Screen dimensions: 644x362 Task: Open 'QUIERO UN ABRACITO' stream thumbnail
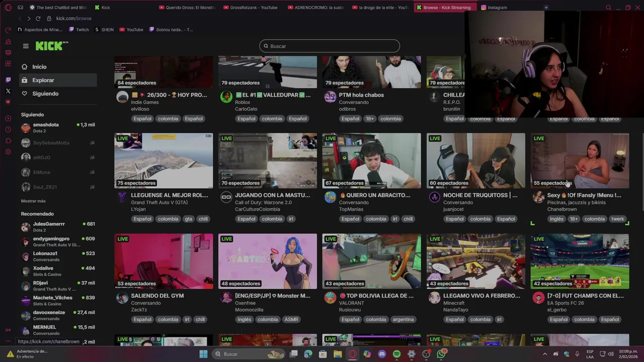pyautogui.click(x=371, y=160)
